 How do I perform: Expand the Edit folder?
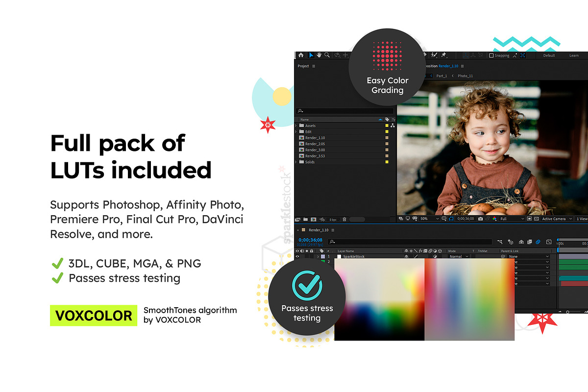tap(295, 132)
